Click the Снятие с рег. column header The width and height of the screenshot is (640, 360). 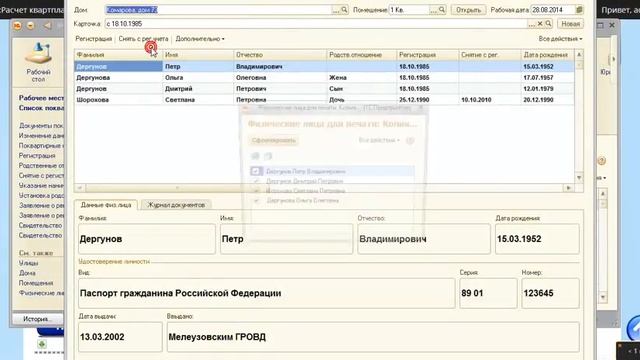pyautogui.click(x=490, y=55)
